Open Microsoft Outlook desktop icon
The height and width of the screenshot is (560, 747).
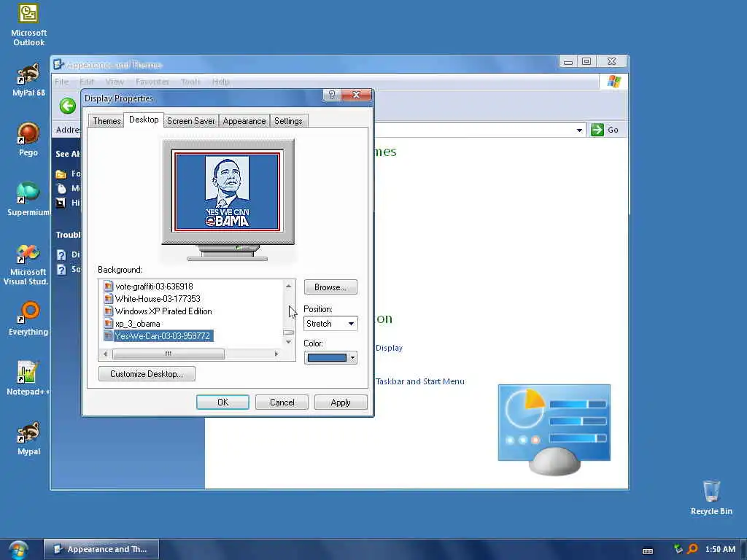pos(28,25)
